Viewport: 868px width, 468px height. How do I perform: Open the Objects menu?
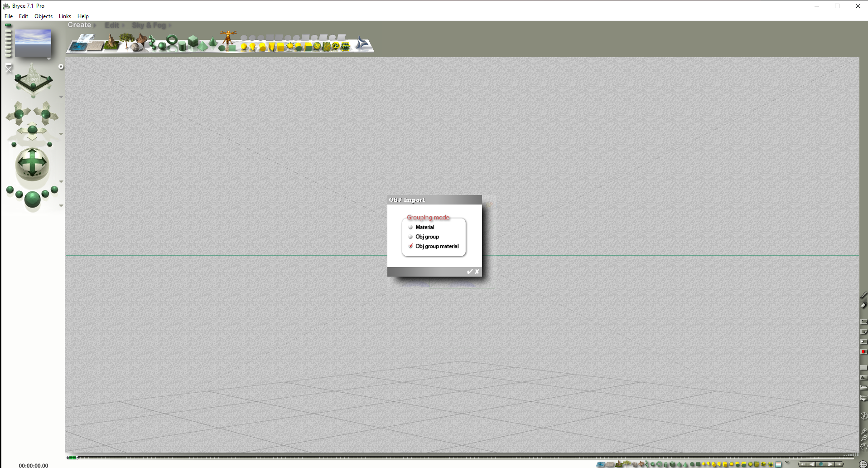43,16
